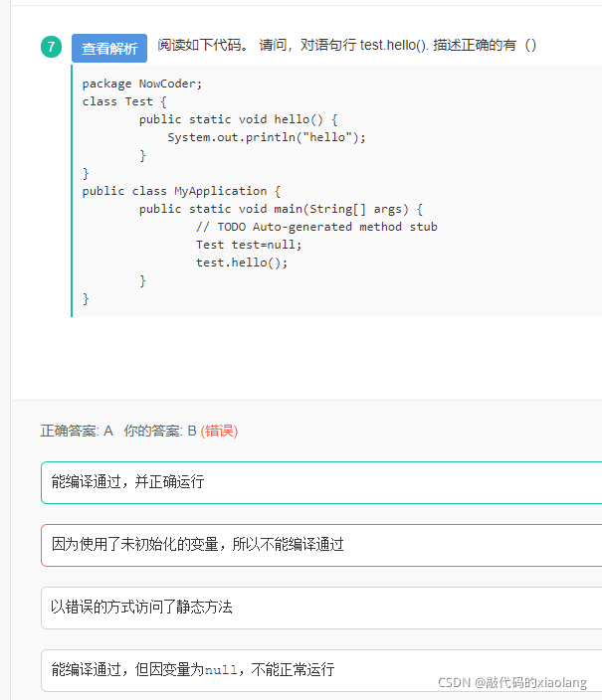Screen dimensions: 602x700
Task: Click the red (错误) indicator
Action: coord(219,431)
